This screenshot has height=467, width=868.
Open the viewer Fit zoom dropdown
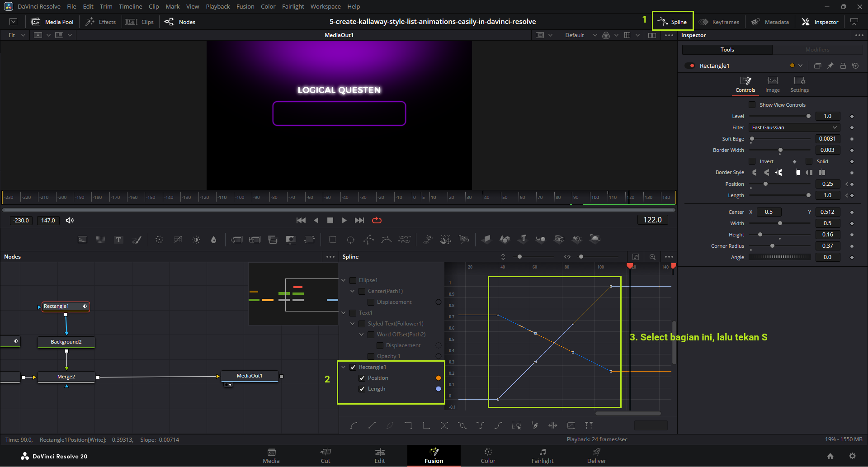click(x=16, y=35)
